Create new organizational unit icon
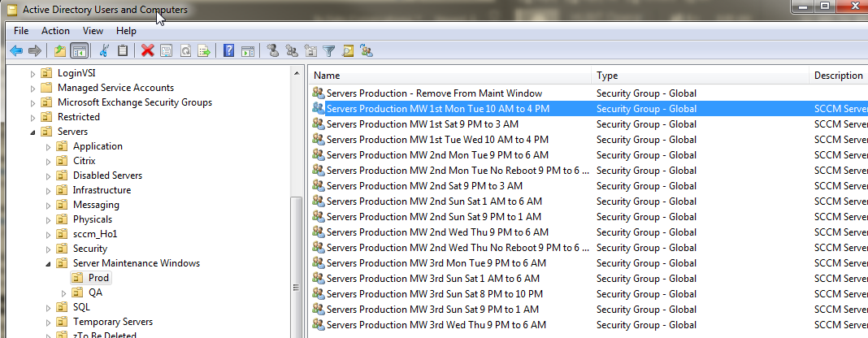Image resolution: width=868 pixels, height=338 pixels. 310,51
